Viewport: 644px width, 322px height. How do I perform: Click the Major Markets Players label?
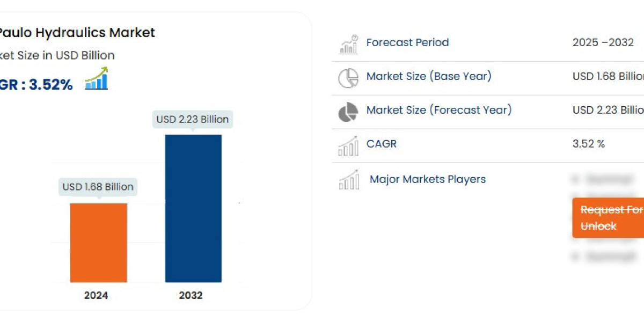point(428,179)
